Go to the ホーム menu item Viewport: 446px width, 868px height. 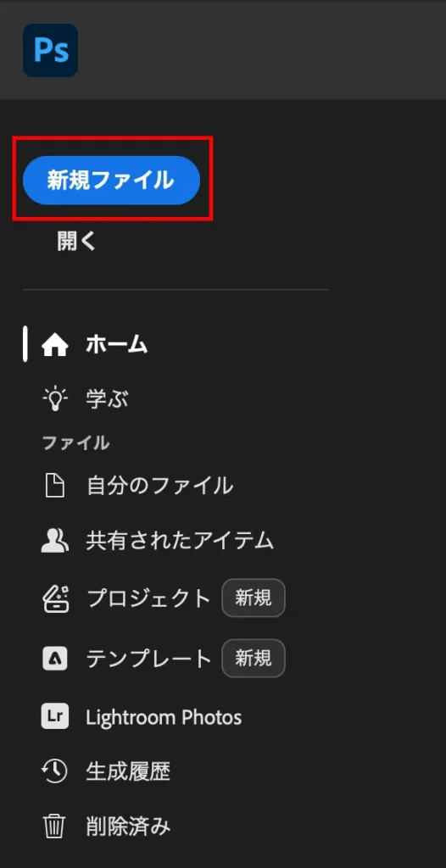click(117, 346)
